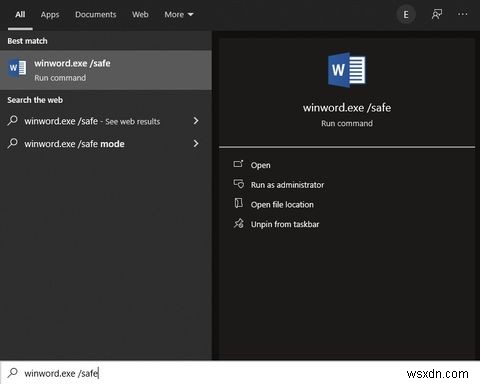Click Unpin from taskbar
Image resolution: width=480 pixels, height=384 pixels.
tap(285, 224)
